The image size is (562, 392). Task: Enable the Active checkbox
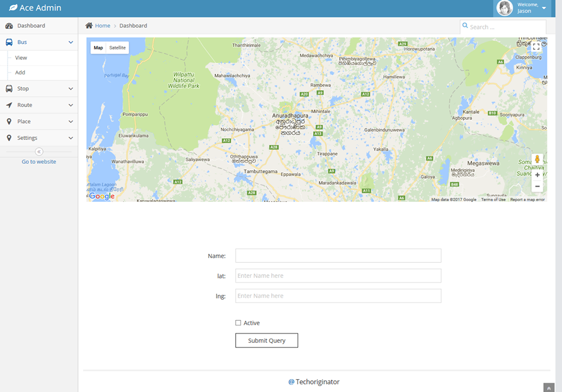[238, 323]
